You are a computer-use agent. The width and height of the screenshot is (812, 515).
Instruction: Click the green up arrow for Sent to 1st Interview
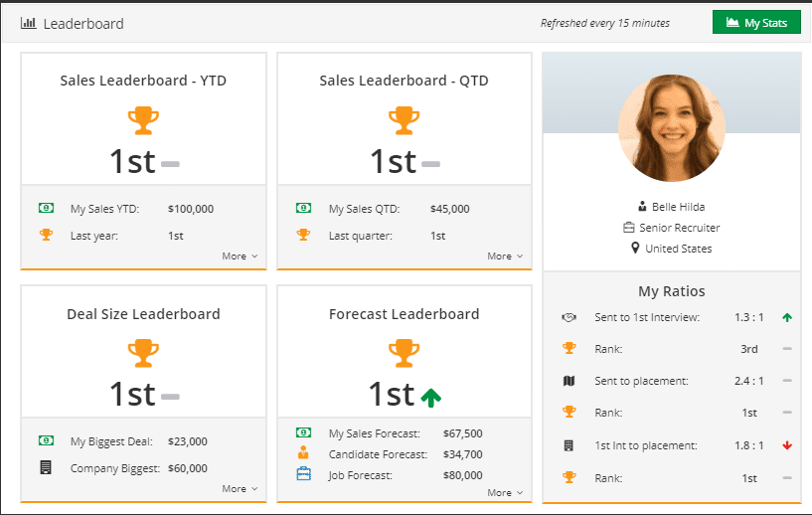787,317
